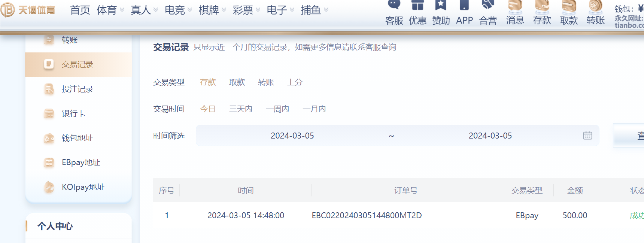Image resolution: width=644 pixels, height=243 pixels.
Task: Click sidebar 转账 icon
Action: [49, 40]
